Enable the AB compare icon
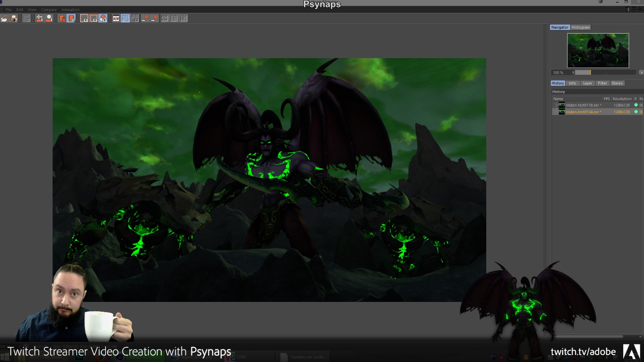Screen dimensions: 644x362 click(116, 18)
